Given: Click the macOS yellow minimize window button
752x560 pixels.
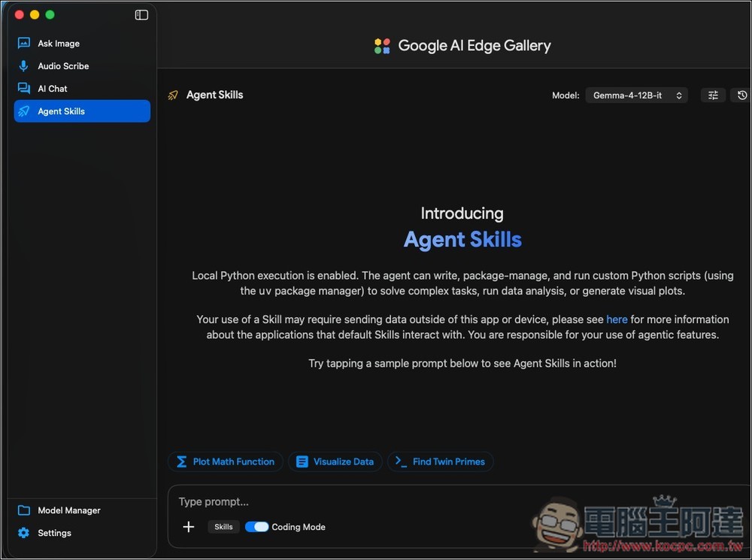Looking at the screenshot, I should pyautogui.click(x=35, y=15).
